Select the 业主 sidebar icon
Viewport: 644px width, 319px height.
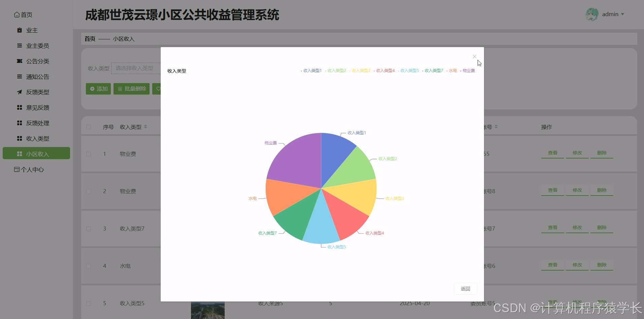coord(19,30)
